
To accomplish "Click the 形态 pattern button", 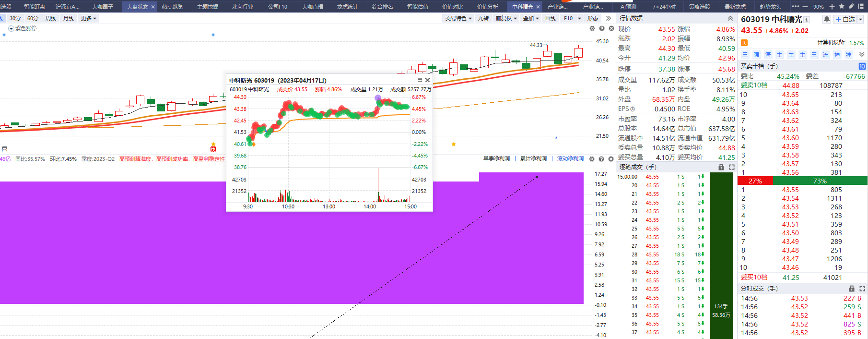I will tap(593, 18).
